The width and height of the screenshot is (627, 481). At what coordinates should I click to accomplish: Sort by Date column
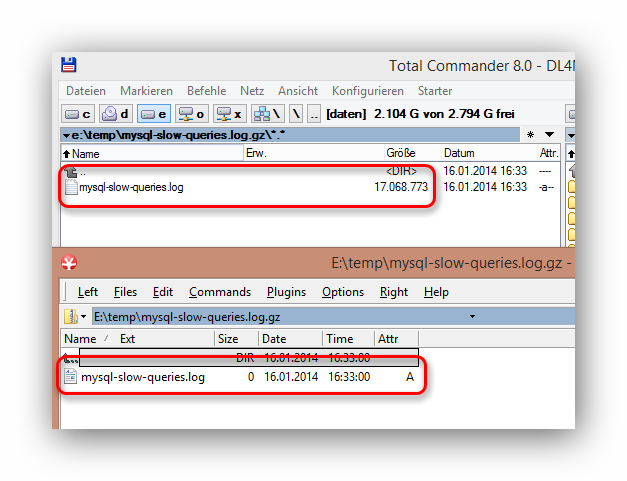point(290,339)
